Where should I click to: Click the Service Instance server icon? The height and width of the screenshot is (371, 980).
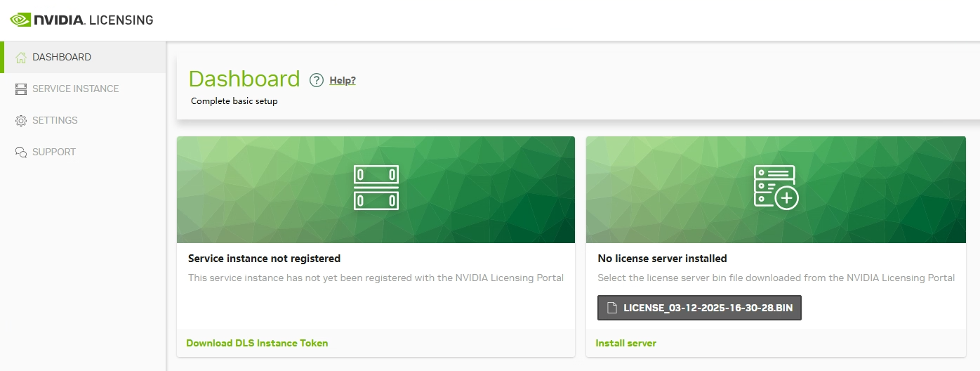point(21,89)
